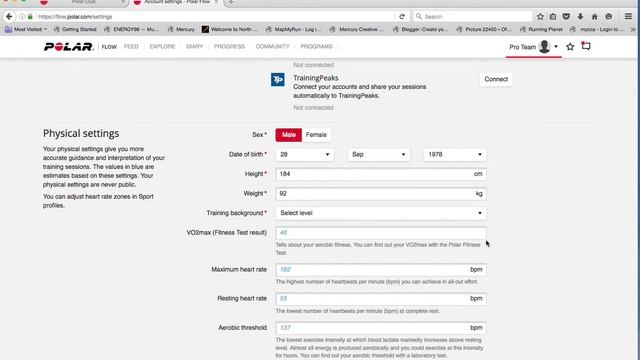Open Training background Select level dropdown
The height and width of the screenshot is (360, 640).
click(x=381, y=213)
